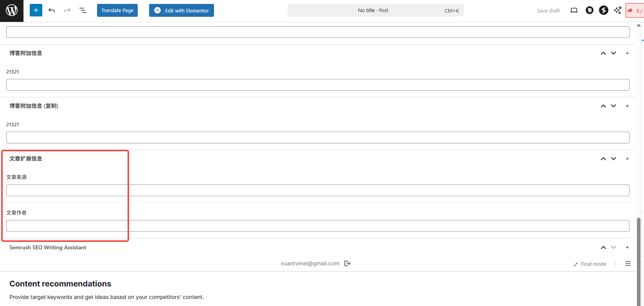Collapse the Semrush SEO Writing Assistant panel

[x=627, y=247]
